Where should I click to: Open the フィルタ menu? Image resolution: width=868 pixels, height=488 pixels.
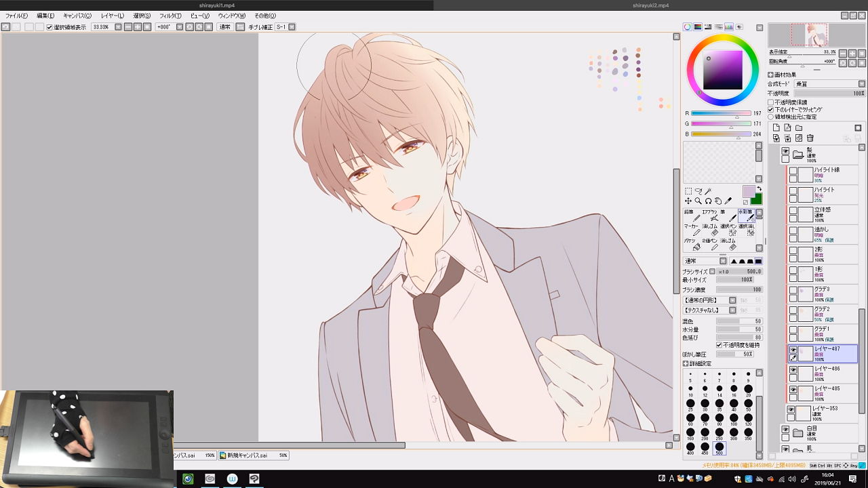pos(170,16)
